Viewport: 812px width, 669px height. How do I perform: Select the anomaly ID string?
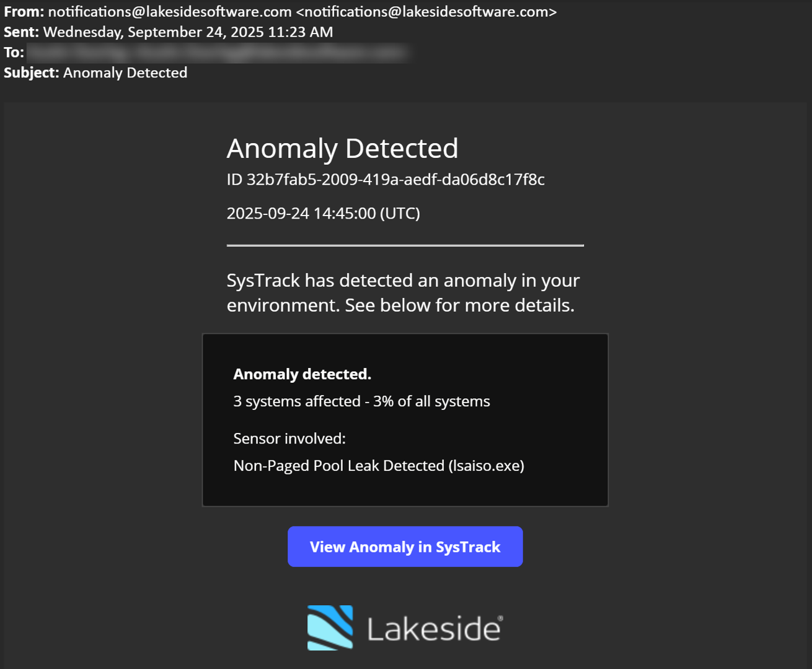coord(395,180)
